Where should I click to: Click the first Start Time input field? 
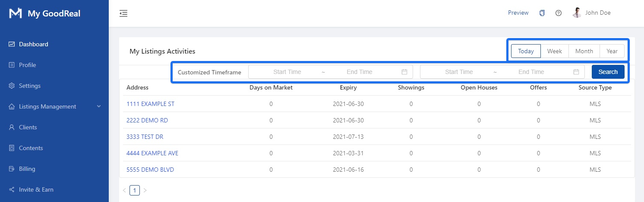click(x=287, y=72)
